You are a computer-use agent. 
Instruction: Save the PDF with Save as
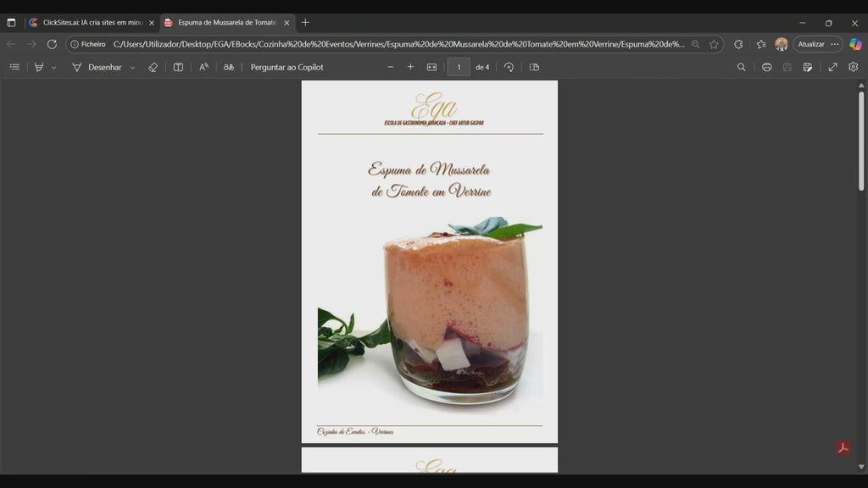[x=807, y=67]
